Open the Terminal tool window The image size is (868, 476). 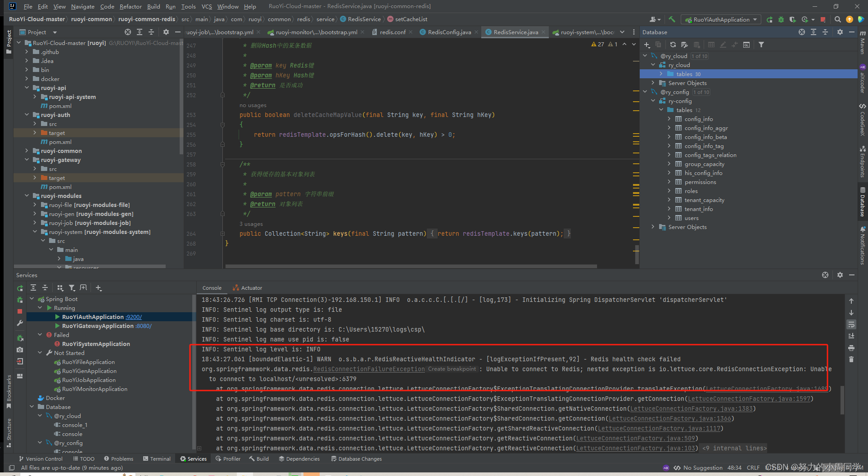click(157, 459)
